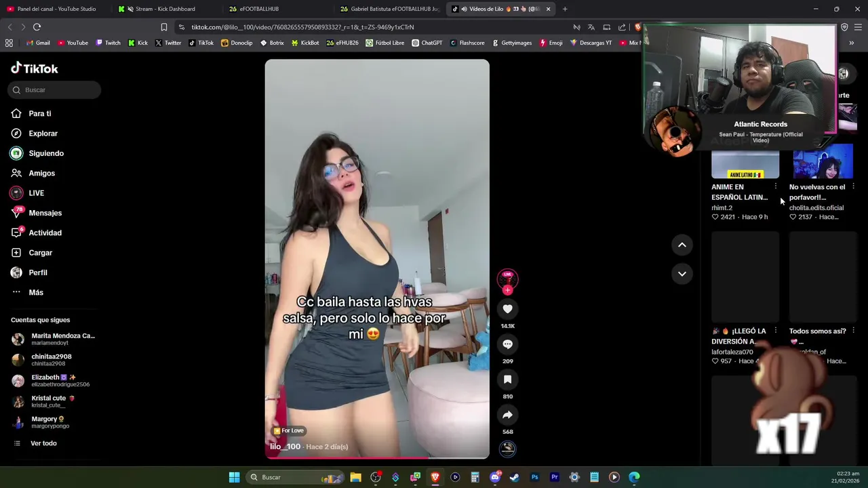Open Premiere Pro from taskbar
The image size is (868, 488).
pyautogui.click(x=555, y=477)
